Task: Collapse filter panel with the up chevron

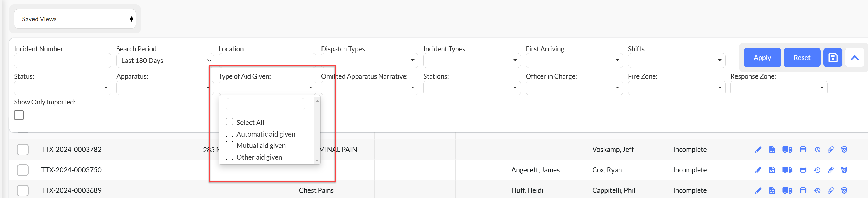Action: click(x=854, y=58)
